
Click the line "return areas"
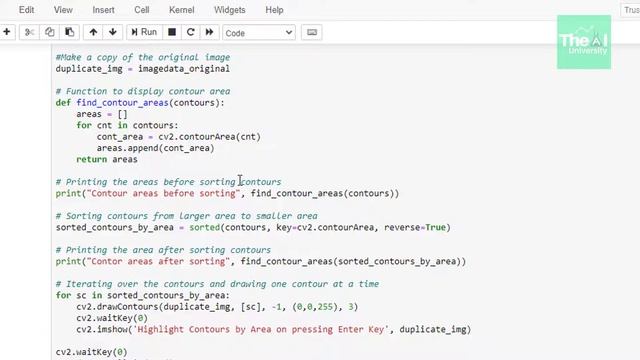tap(107, 159)
